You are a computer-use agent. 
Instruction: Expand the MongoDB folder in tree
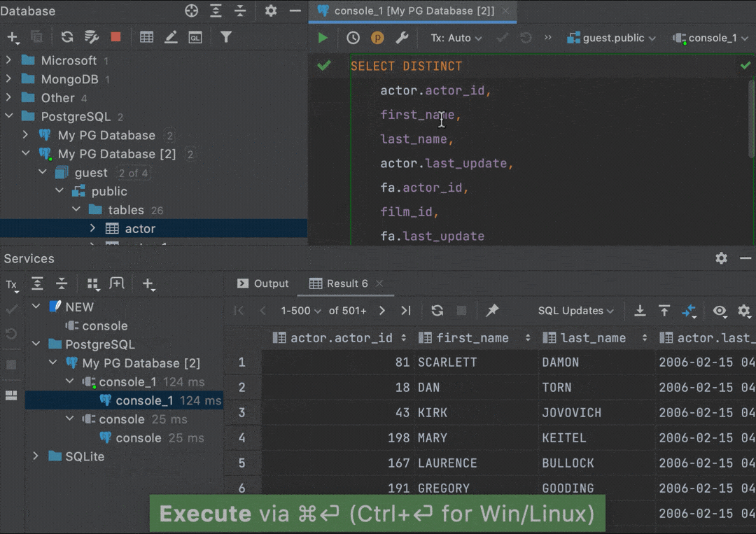[x=9, y=79]
